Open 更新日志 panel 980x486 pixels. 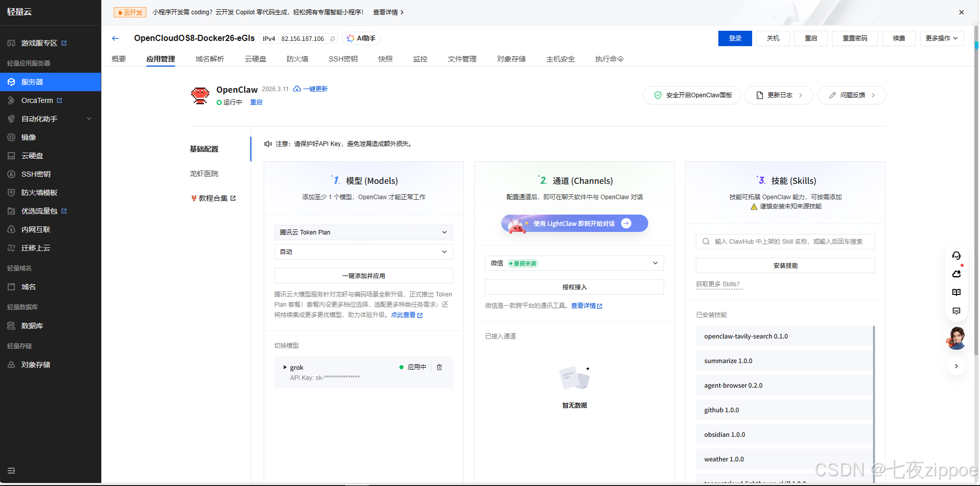(779, 95)
